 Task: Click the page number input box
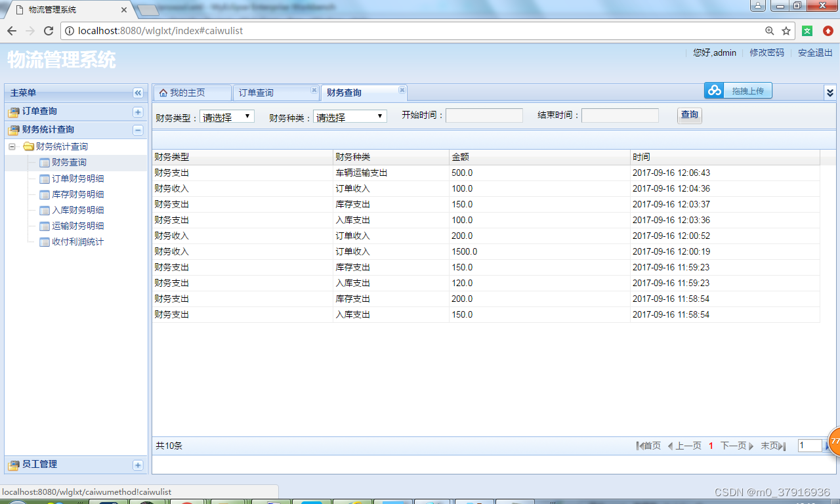pos(810,446)
